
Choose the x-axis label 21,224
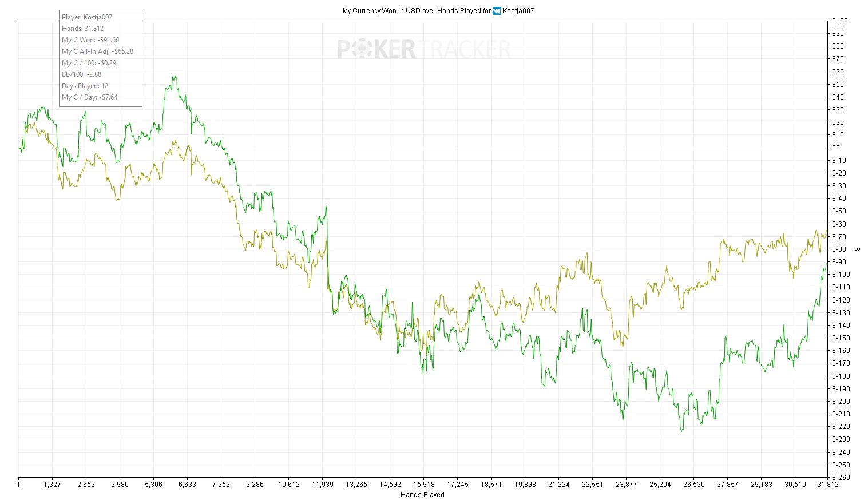click(558, 485)
